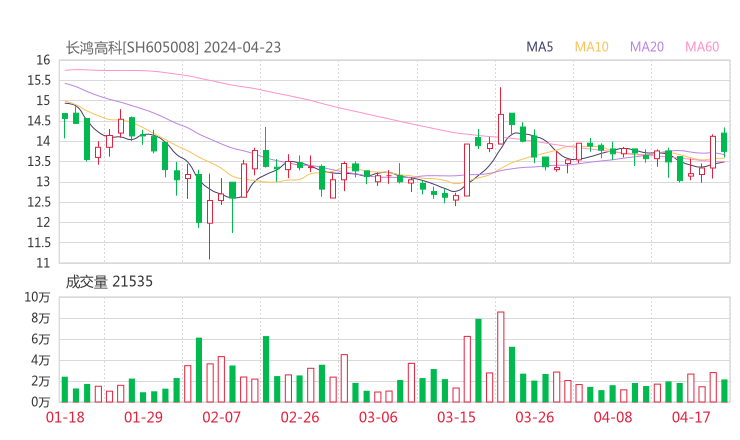Select the 03-06 date label
Viewport: 740px width, 440px height.
[378, 417]
